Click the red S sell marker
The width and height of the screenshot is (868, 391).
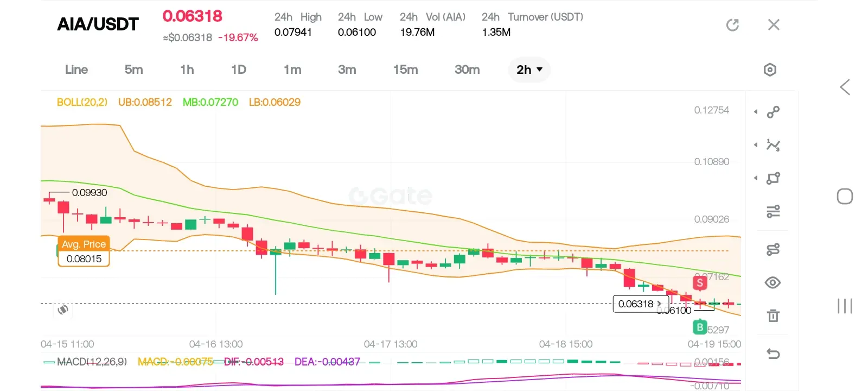point(700,282)
